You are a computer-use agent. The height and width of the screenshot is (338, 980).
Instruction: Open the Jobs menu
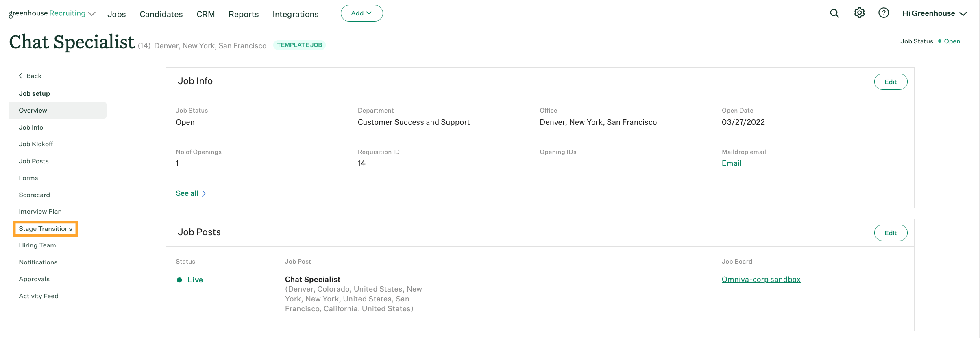[x=116, y=14]
